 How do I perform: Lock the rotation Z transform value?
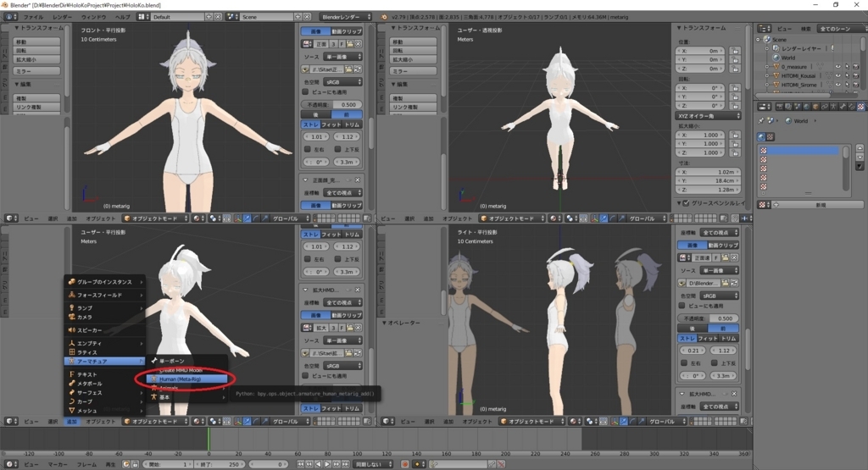click(735, 106)
